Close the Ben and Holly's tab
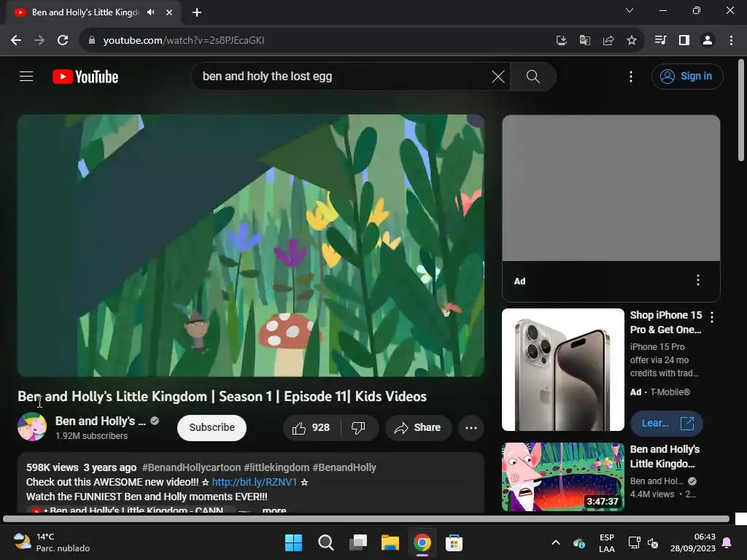This screenshot has width=747, height=560. 169,12
